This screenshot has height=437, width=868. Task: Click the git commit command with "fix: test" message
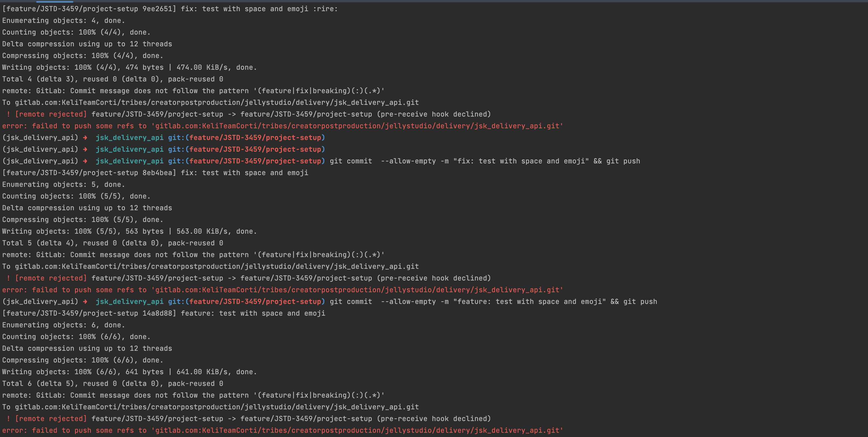(x=485, y=161)
